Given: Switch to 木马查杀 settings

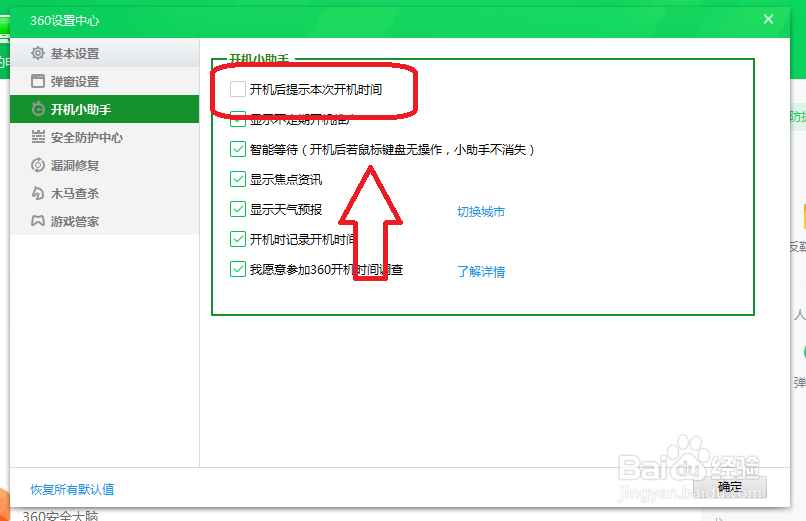Looking at the screenshot, I should point(104,193).
